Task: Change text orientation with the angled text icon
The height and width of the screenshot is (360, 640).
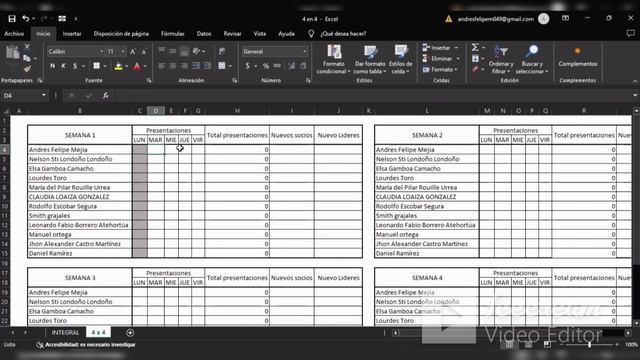Action: [196, 51]
